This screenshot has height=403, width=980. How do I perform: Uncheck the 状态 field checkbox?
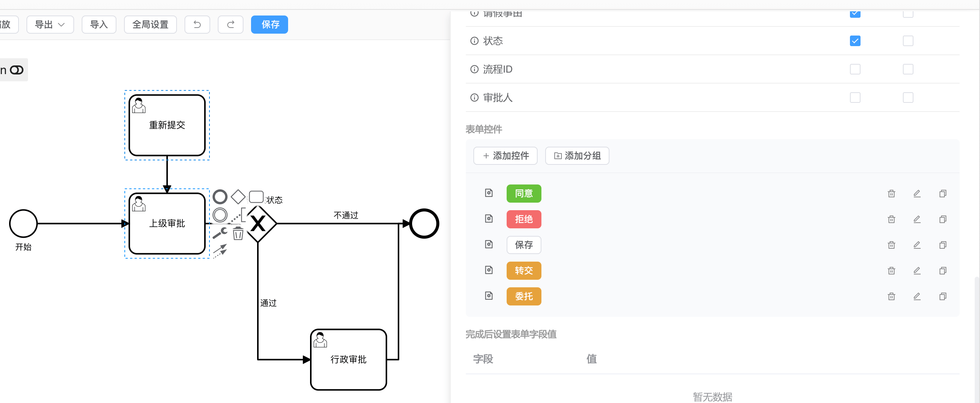[855, 41]
